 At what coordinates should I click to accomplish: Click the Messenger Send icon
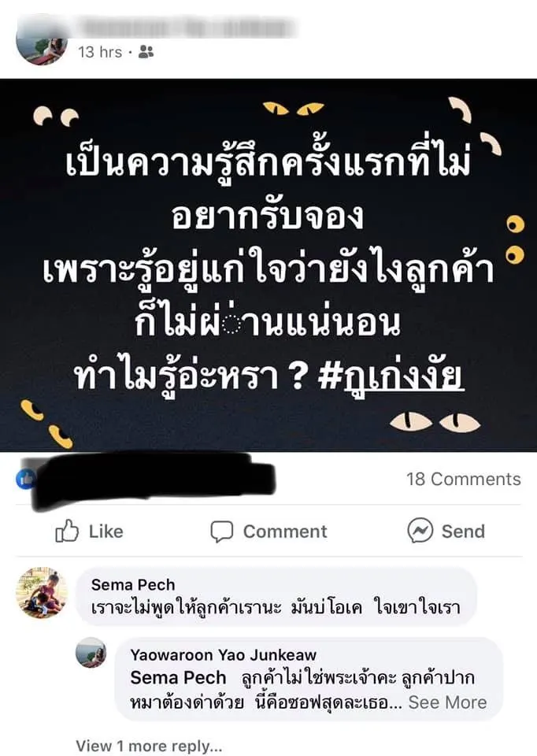tap(420, 531)
